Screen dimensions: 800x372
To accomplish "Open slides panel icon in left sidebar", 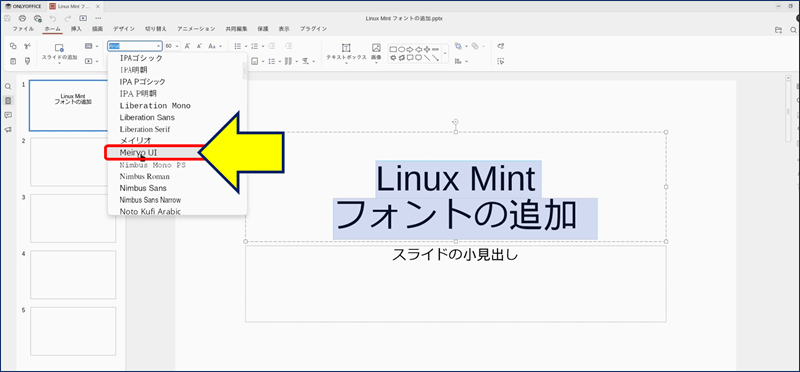I will (8, 101).
